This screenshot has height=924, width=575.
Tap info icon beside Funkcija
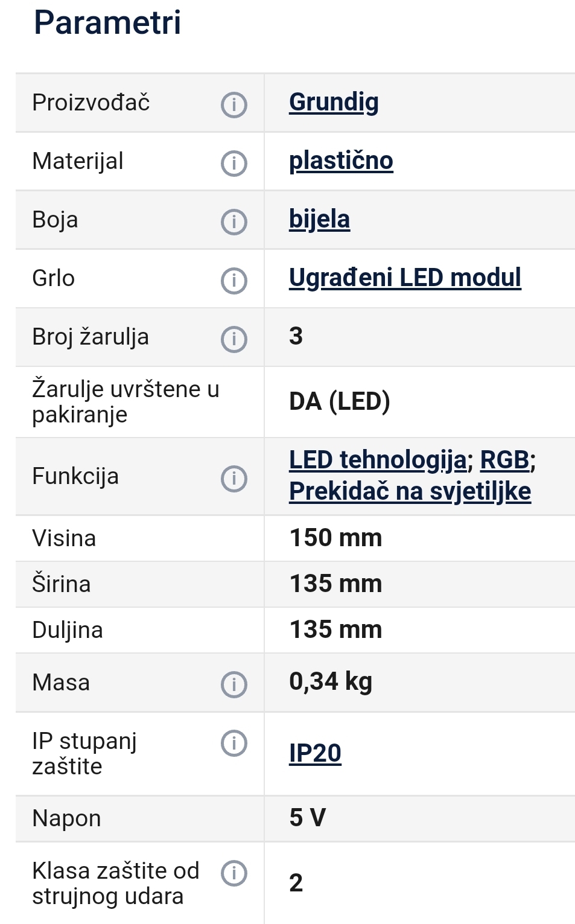tap(234, 478)
